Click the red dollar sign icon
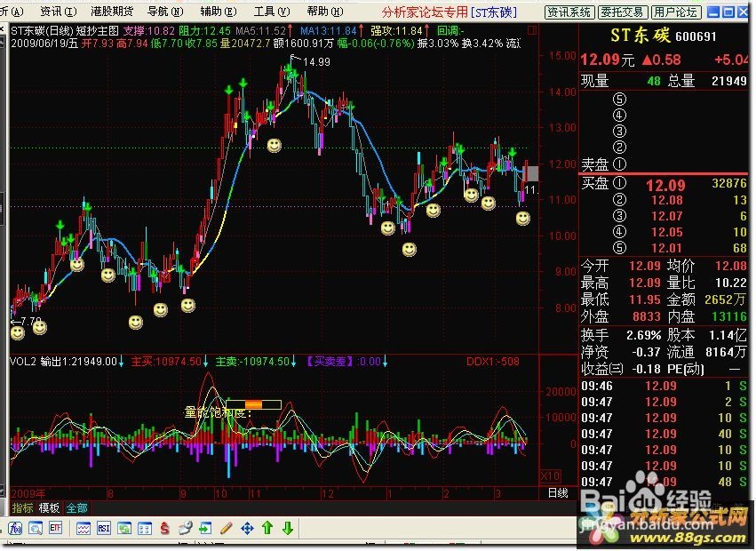Image resolution: width=756 pixels, height=551 pixels. pos(163,528)
